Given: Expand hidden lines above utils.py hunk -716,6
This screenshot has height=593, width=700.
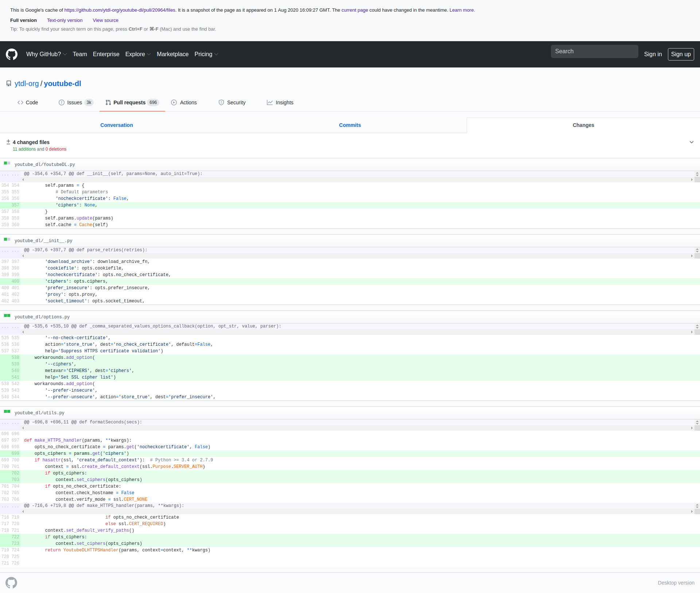Looking at the screenshot, I should coord(10,506).
